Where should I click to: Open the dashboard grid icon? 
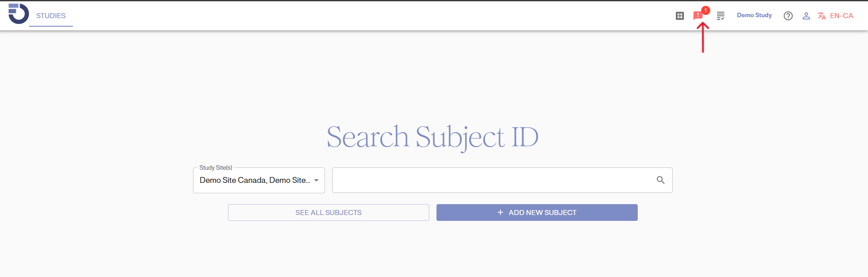(679, 16)
